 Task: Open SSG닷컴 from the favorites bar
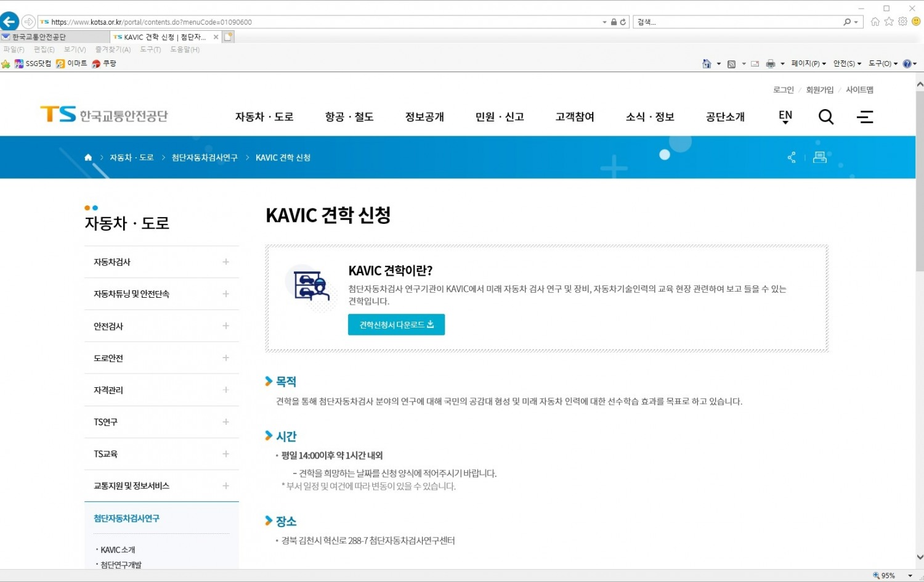pos(34,64)
